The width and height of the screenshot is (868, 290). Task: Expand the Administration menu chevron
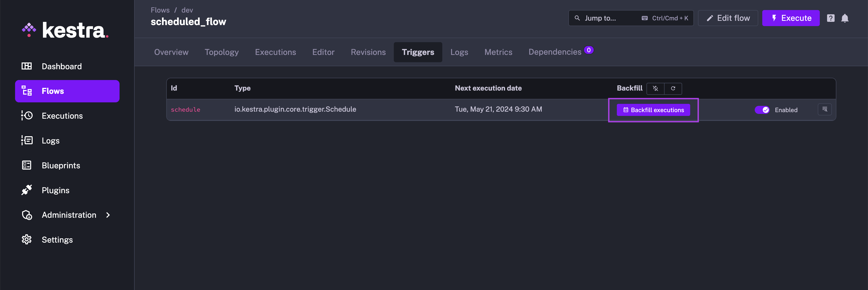(108, 215)
